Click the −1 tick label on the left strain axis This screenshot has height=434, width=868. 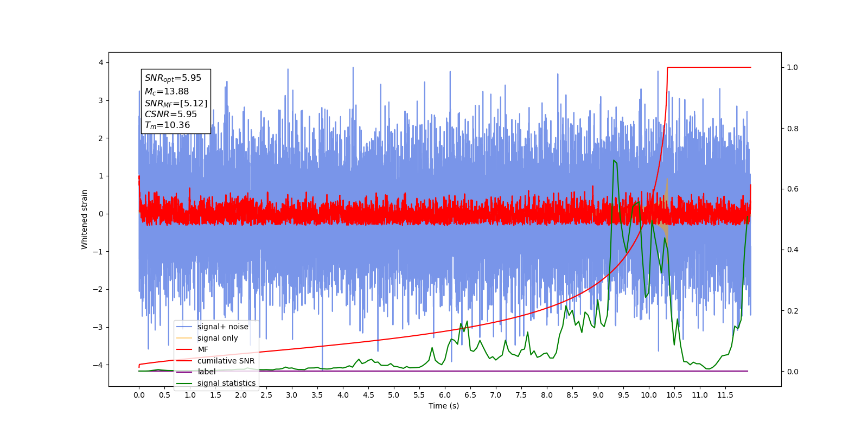[x=98, y=252]
